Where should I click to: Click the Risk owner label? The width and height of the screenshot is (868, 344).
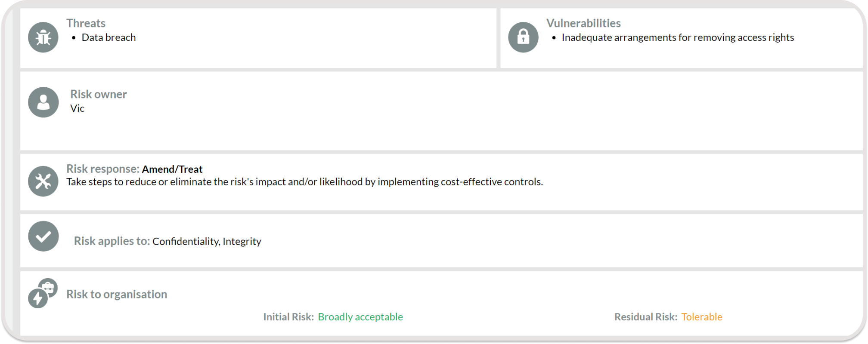click(x=99, y=94)
